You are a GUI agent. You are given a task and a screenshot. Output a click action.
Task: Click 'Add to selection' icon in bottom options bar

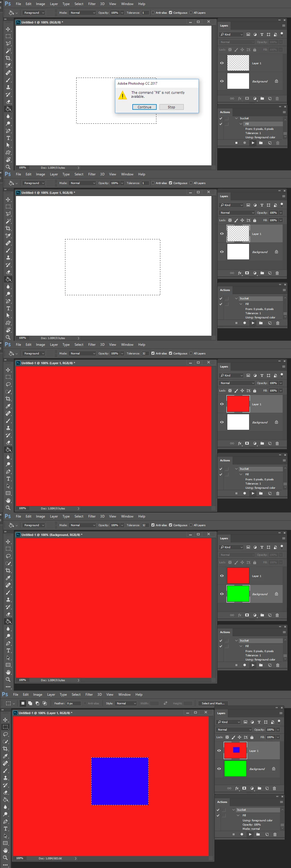(30, 703)
